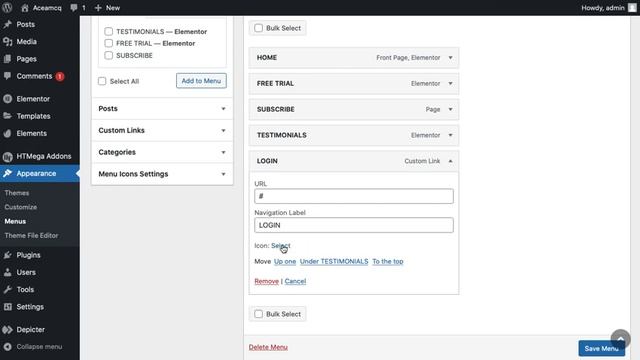Enable the top Bulk Select checkbox
The image size is (640, 360).
(258, 28)
